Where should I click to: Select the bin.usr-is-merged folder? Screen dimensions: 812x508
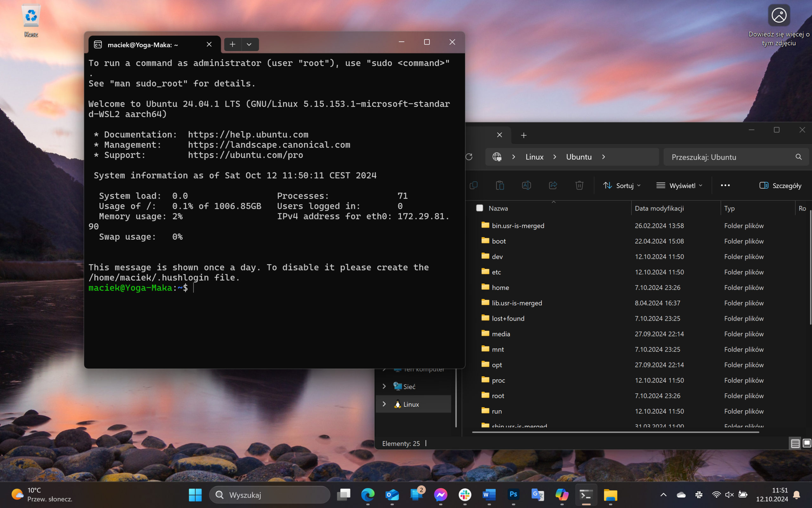pyautogui.click(x=518, y=225)
